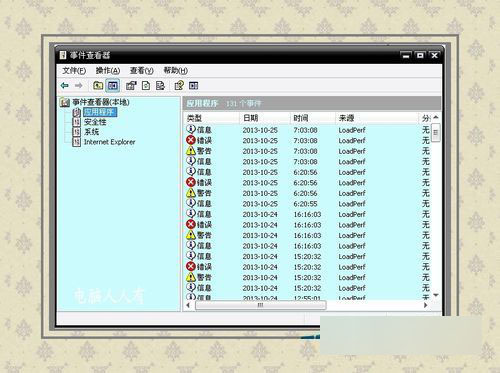Click the Back arrow in the toolbar
Viewport: 500px width, 373px height.
pos(65,86)
